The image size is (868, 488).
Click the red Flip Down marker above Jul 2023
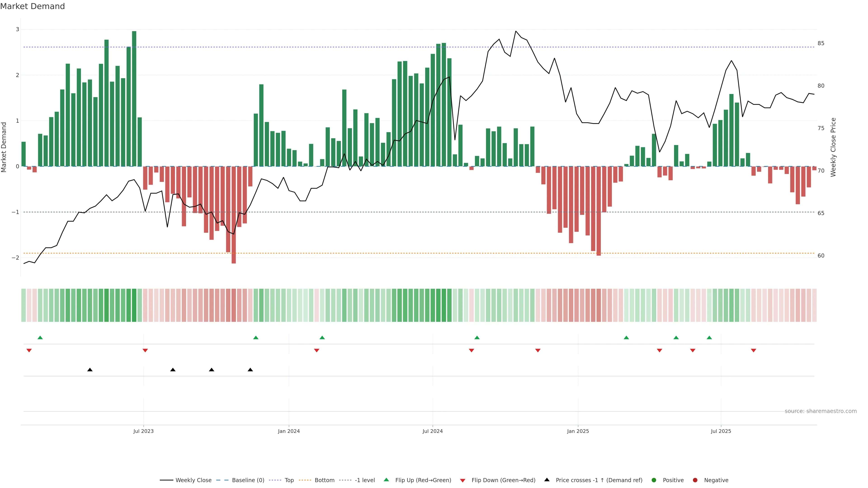[145, 351]
